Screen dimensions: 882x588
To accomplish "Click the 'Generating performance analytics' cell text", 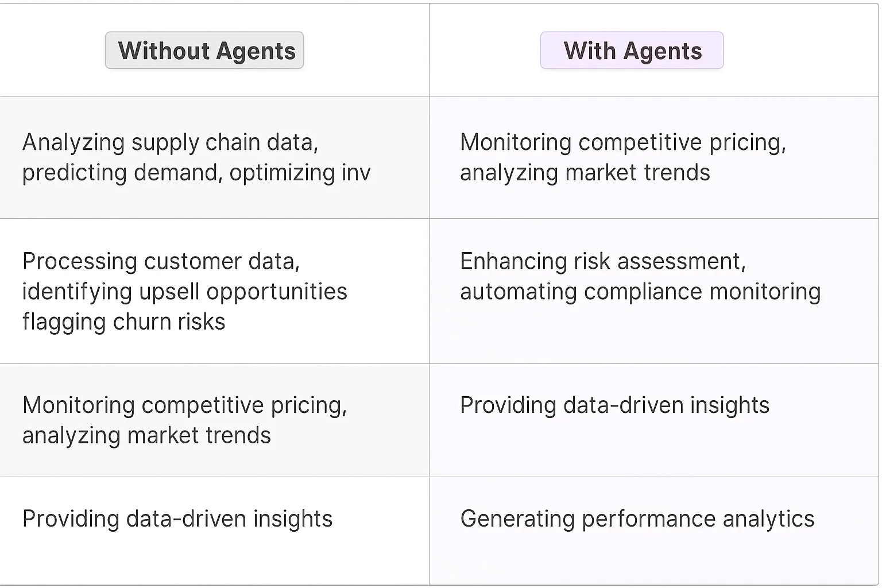I will [x=637, y=519].
